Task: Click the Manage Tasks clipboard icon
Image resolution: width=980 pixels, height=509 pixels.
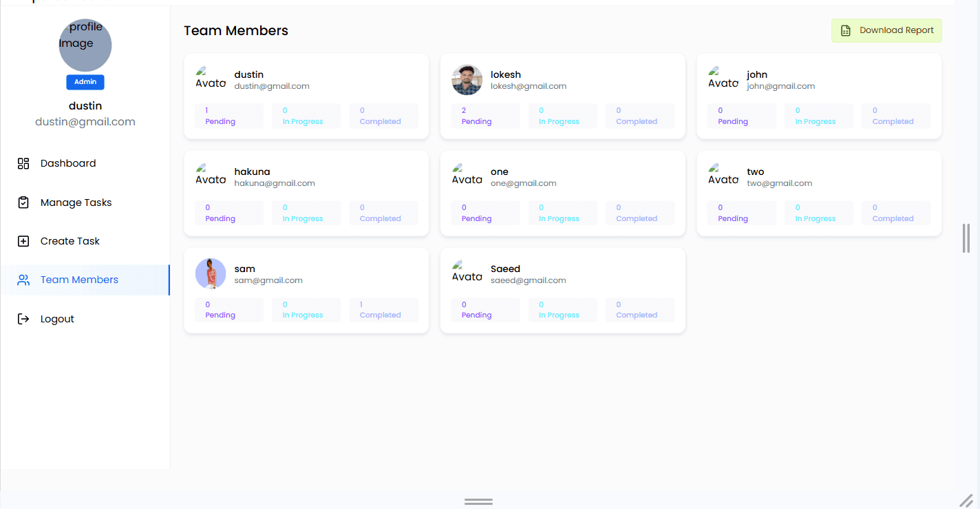Action: click(23, 202)
